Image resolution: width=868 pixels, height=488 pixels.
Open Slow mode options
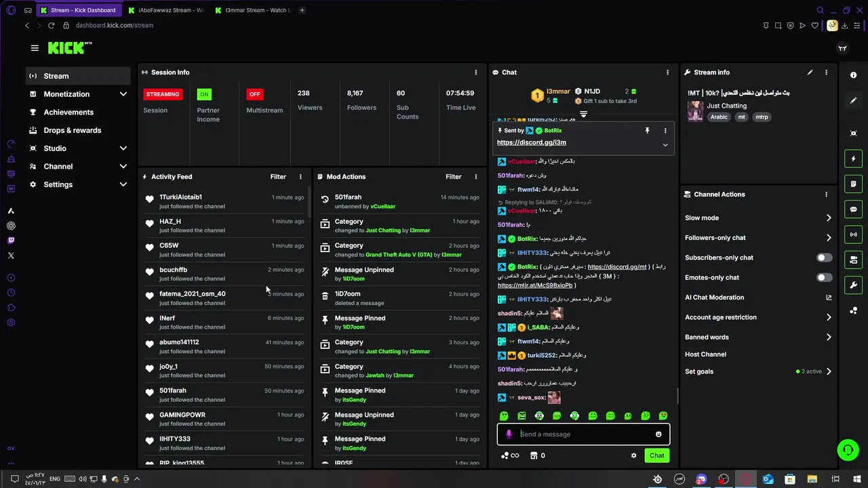(758, 218)
